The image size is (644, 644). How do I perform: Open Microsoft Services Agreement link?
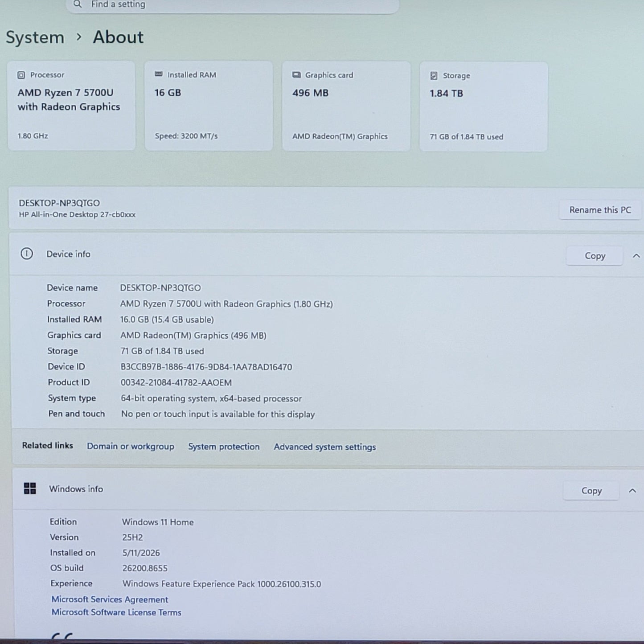pyautogui.click(x=110, y=599)
